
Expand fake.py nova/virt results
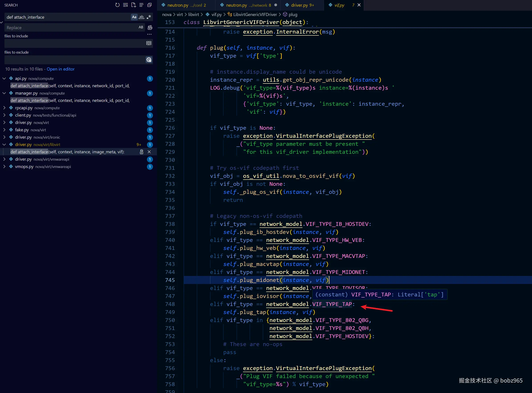pyautogui.click(x=4, y=130)
